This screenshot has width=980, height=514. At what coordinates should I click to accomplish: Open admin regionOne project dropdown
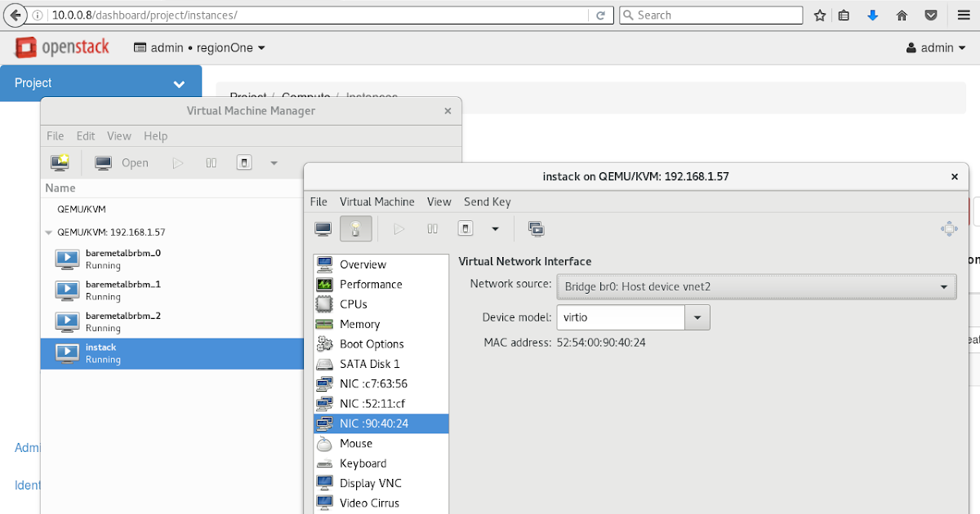[200, 48]
